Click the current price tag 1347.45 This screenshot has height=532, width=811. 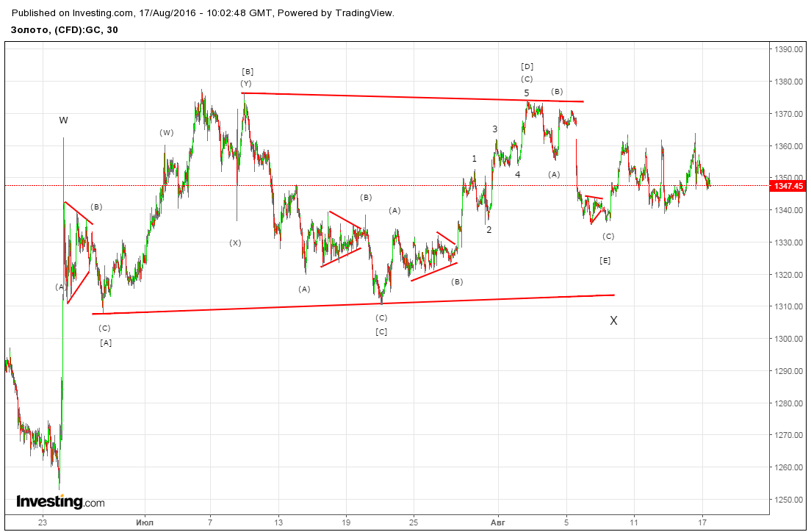pyautogui.click(x=789, y=186)
